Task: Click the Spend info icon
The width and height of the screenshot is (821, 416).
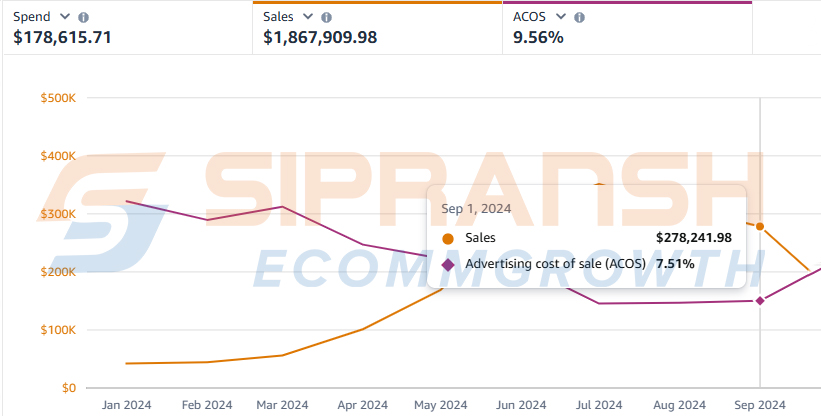Action: (83, 17)
